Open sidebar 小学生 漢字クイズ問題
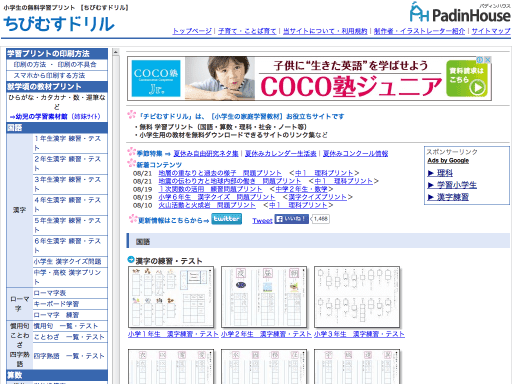Image resolution: width=512 pixels, height=384 pixels. click(x=67, y=262)
